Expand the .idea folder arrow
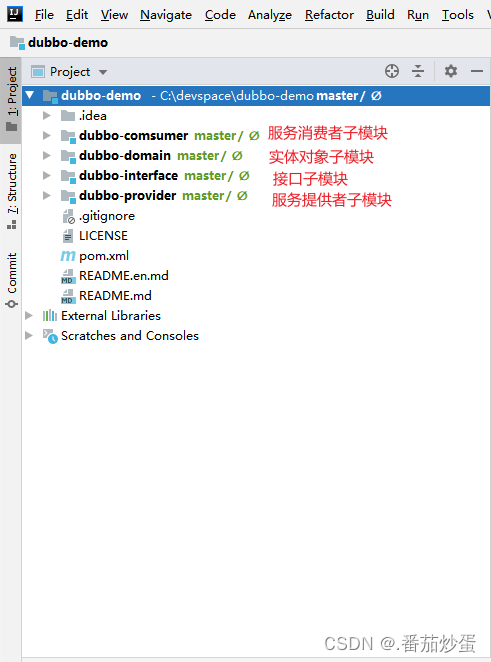Image resolution: width=491 pixels, height=662 pixels. tap(47, 116)
